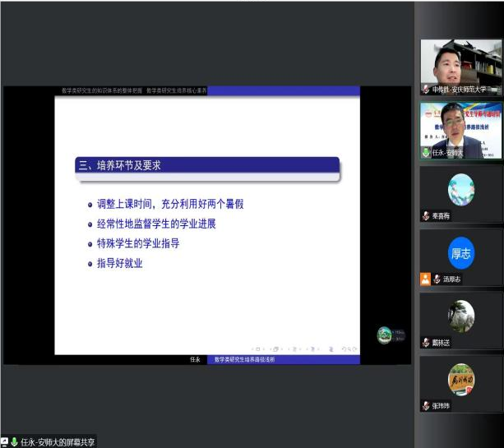The height and width of the screenshot is (448, 504).
Task: Click the slide navigation controls at bottom right
Action: pyautogui.click(x=304, y=349)
